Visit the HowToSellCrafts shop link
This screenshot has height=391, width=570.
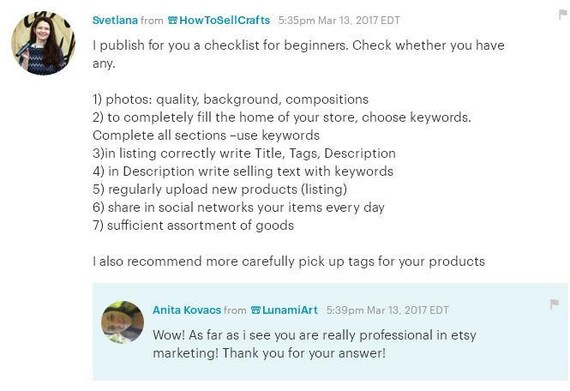225,20
